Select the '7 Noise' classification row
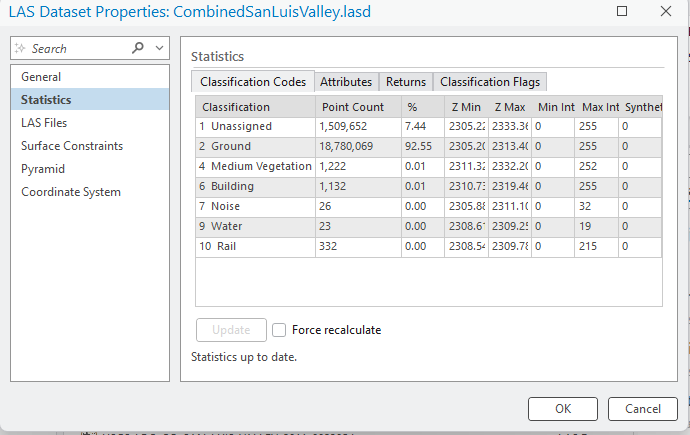 click(429, 206)
